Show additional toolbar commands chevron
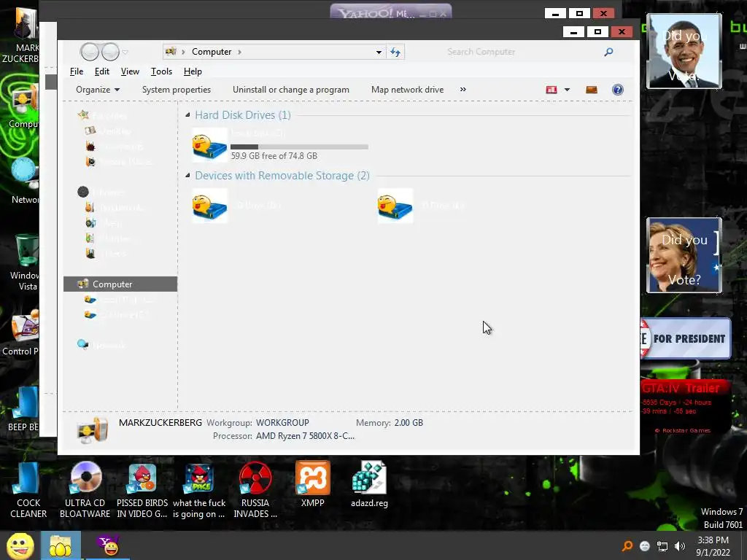Viewport: 747px width, 560px height. click(x=462, y=90)
